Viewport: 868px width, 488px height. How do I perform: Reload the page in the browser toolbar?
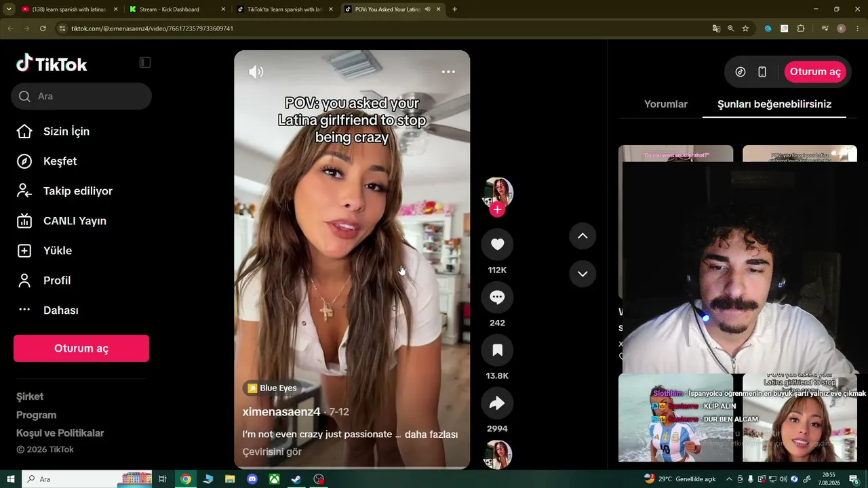coord(43,28)
